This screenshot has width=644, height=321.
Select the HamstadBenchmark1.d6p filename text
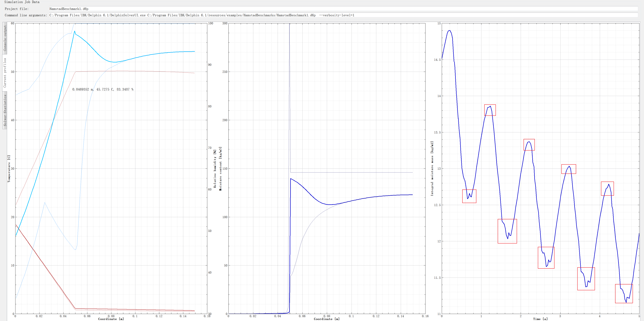[69, 9]
